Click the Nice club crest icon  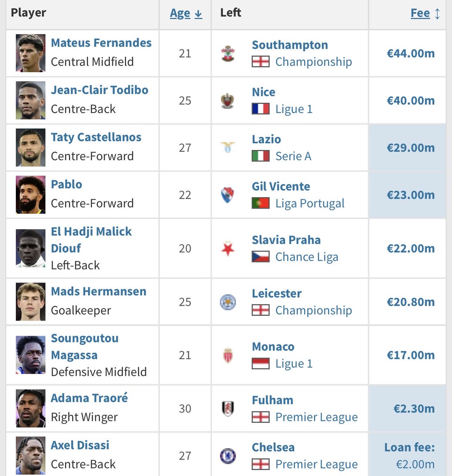click(228, 101)
